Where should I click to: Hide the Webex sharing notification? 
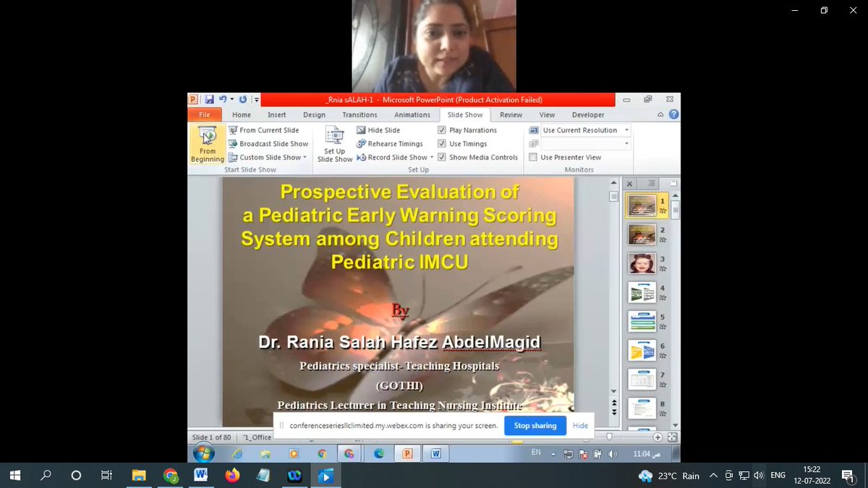[x=580, y=426]
